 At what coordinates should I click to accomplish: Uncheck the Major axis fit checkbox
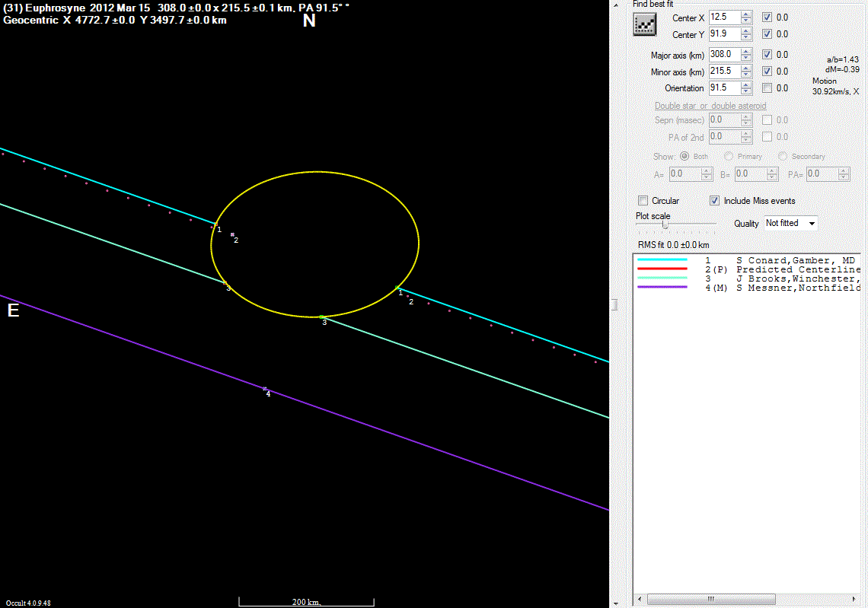pos(767,55)
